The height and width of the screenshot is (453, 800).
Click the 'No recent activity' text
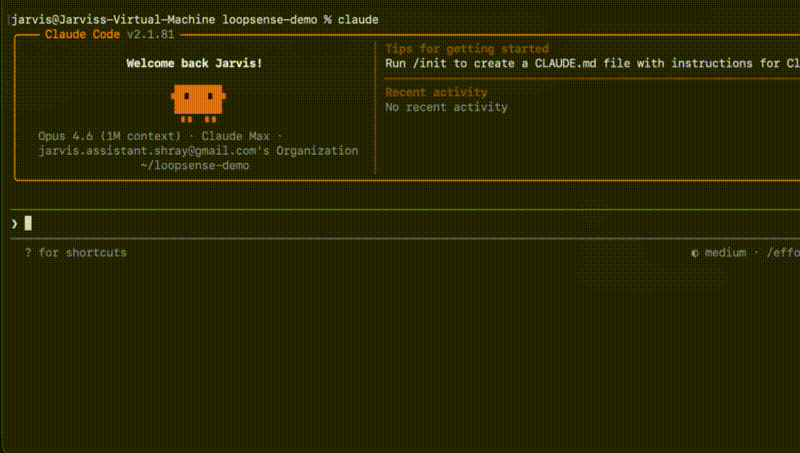point(446,107)
